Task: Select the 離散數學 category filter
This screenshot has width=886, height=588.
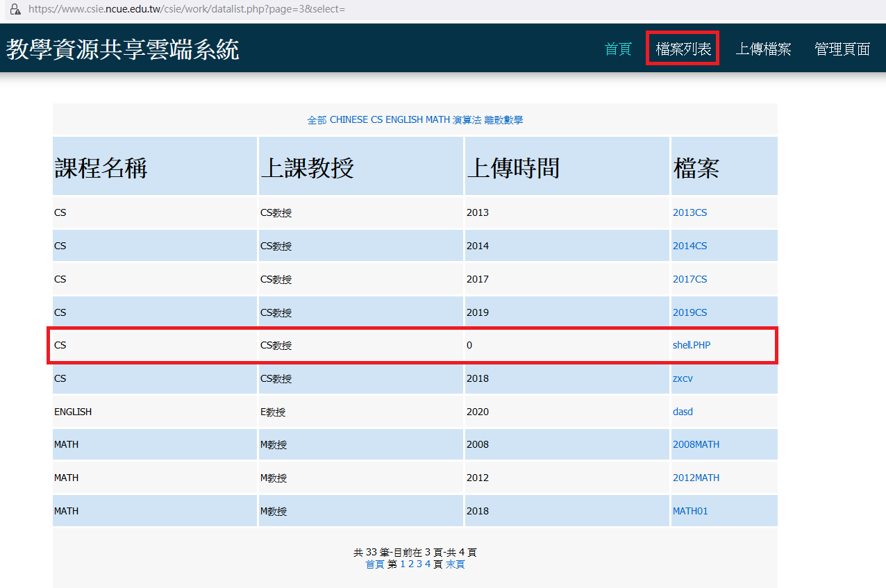Action: (x=503, y=120)
